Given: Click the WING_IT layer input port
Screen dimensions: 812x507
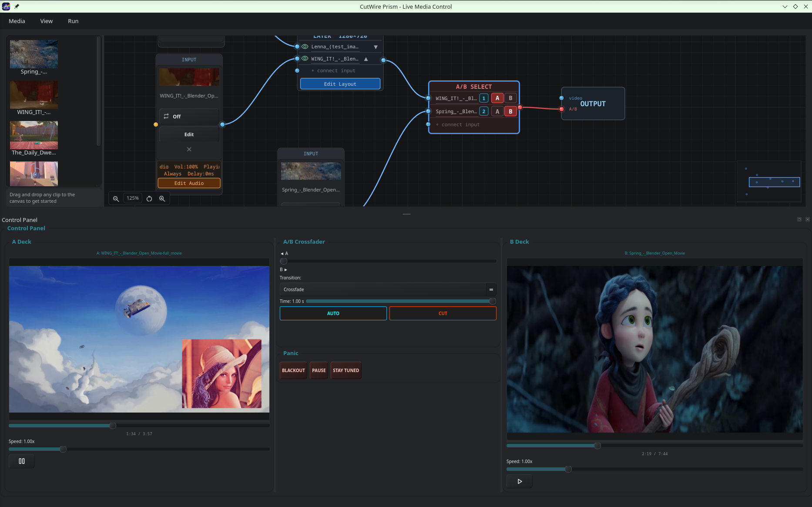Looking at the screenshot, I should [x=297, y=58].
